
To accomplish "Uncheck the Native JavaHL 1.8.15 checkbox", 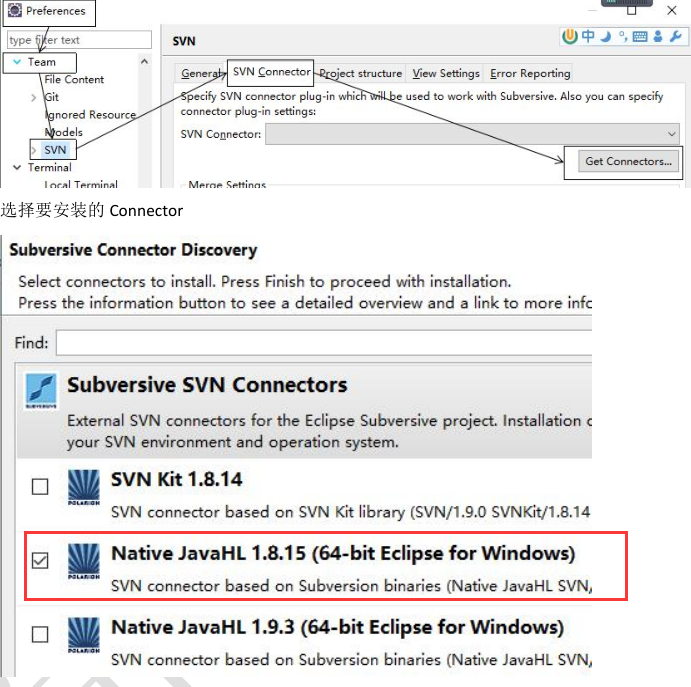I will (x=40, y=561).
